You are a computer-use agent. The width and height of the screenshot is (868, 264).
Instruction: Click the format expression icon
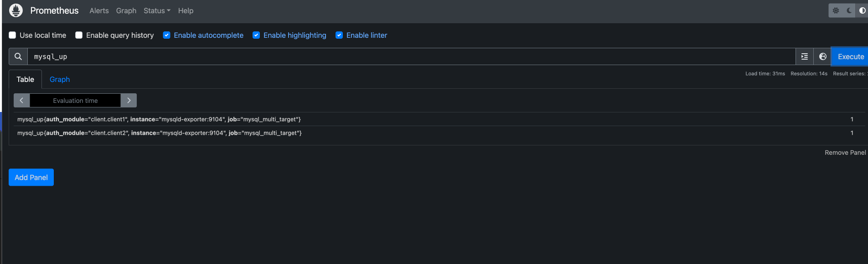[805, 56]
